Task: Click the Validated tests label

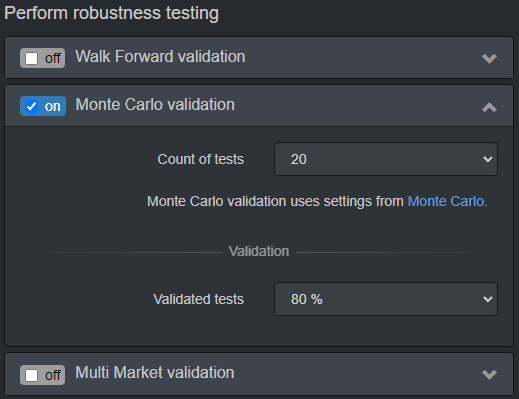Action: [198, 299]
